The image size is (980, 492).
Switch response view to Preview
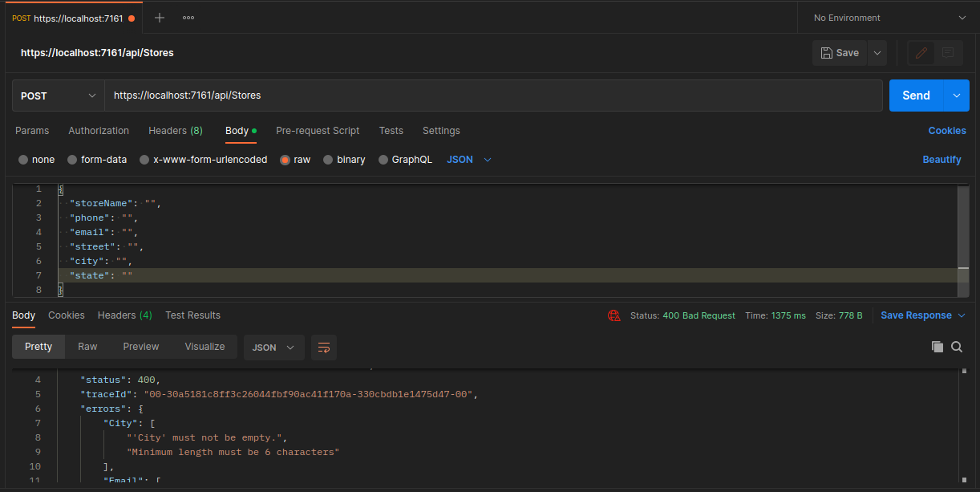tap(141, 347)
